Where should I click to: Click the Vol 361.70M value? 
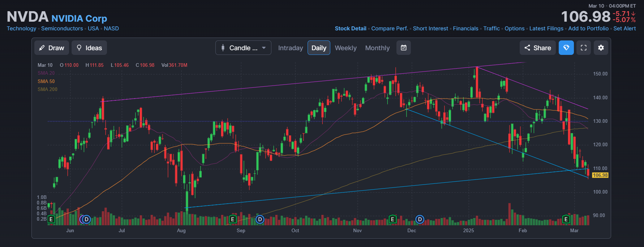(174, 65)
